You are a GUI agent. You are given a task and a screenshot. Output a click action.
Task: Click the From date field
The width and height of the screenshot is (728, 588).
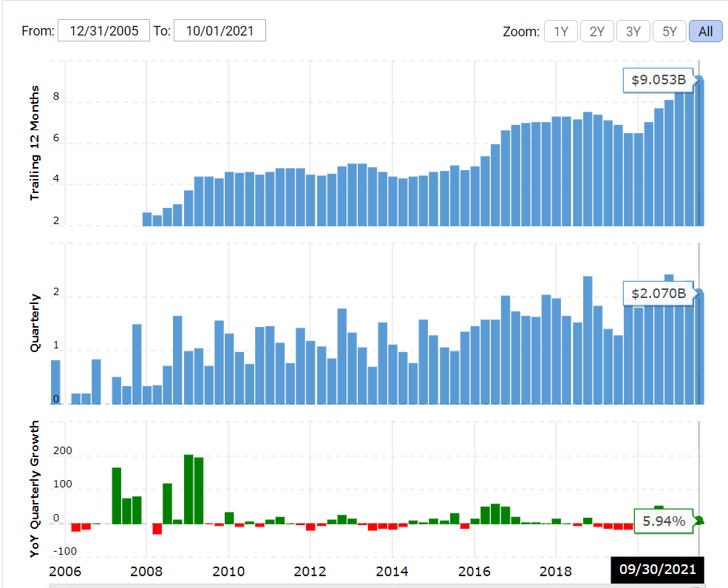click(103, 31)
